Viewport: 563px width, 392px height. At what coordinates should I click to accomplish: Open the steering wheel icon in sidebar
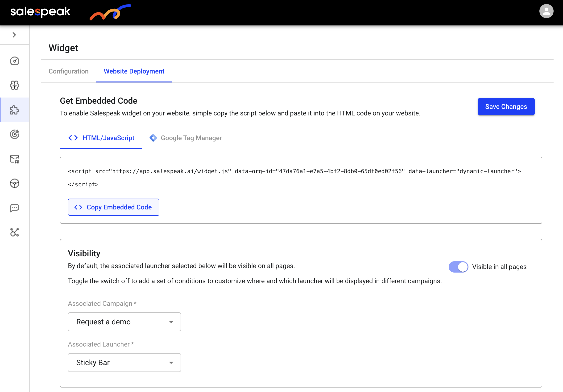(x=14, y=183)
